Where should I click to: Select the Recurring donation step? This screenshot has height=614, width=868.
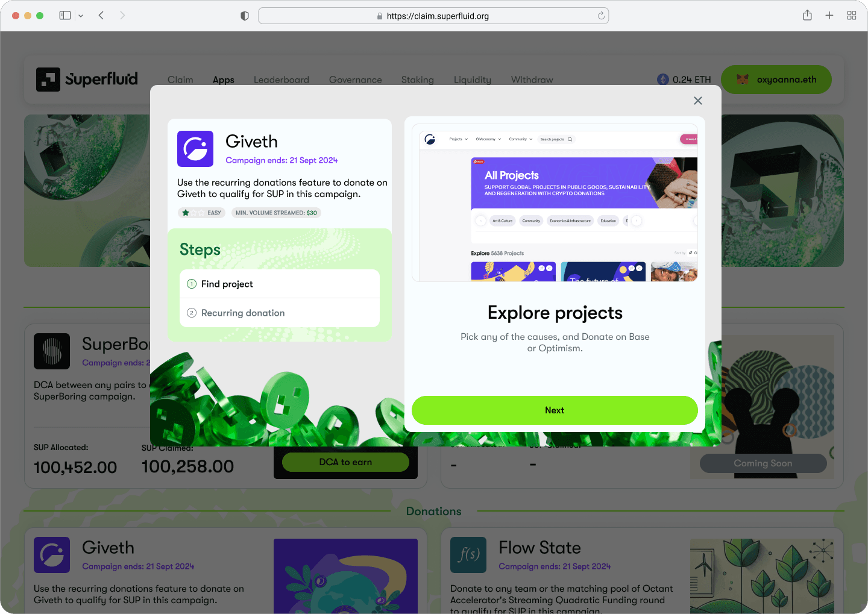coord(280,313)
